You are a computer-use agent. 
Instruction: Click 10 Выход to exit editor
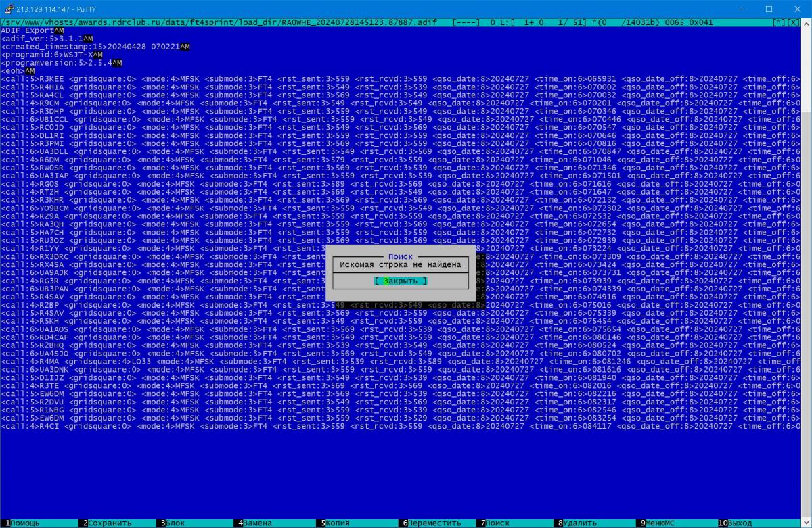click(739, 523)
